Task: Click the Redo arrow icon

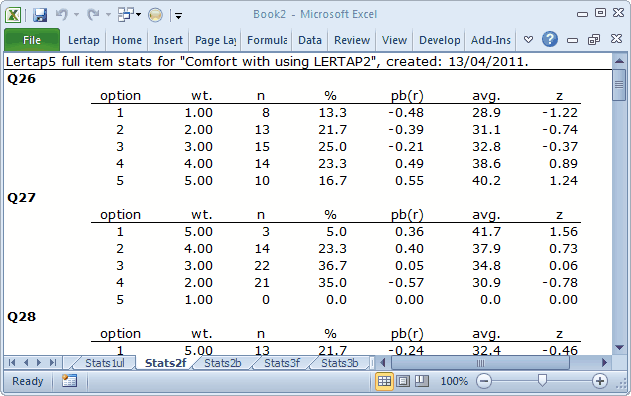Action: tap(93, 15)
